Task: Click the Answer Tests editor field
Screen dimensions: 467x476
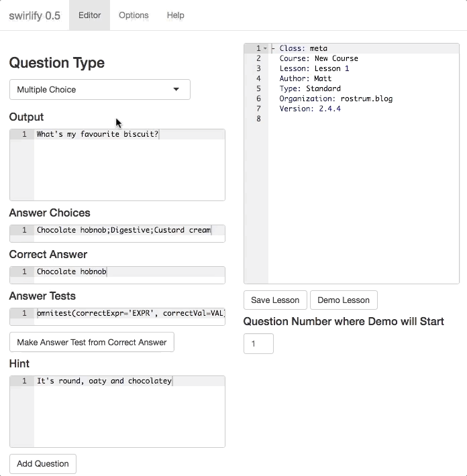Action: click(117, 316)
